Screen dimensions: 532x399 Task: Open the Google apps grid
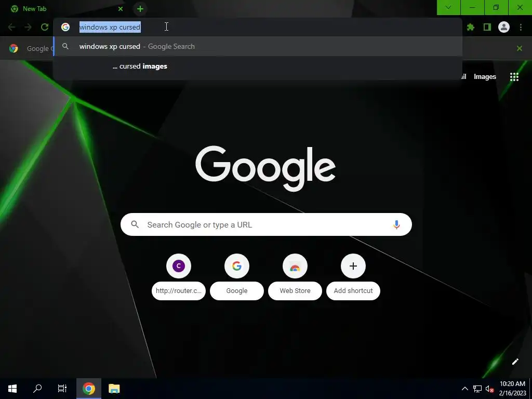tap(514, 77)
